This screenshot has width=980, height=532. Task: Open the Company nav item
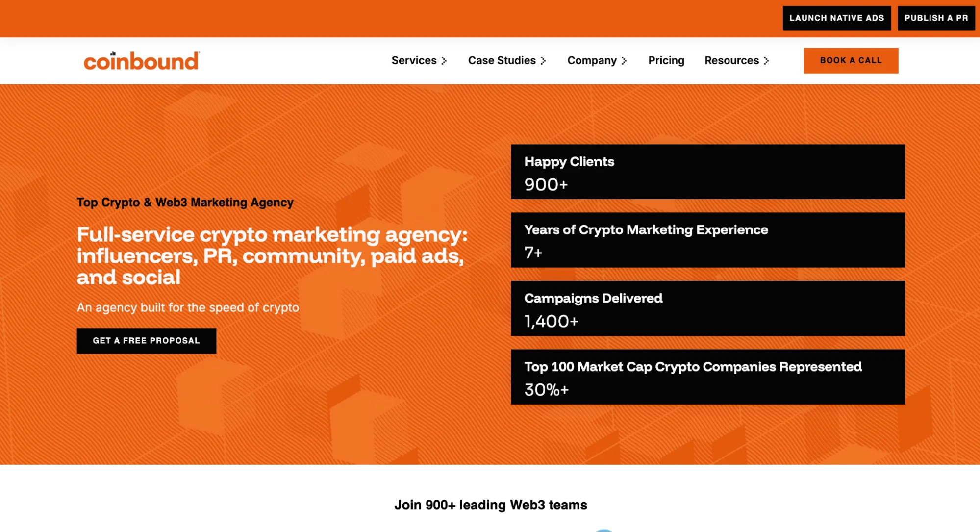(592, 60)
